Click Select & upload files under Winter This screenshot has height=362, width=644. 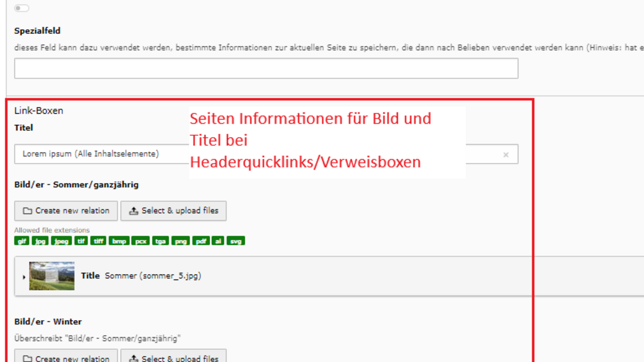(x=173, y=357)
